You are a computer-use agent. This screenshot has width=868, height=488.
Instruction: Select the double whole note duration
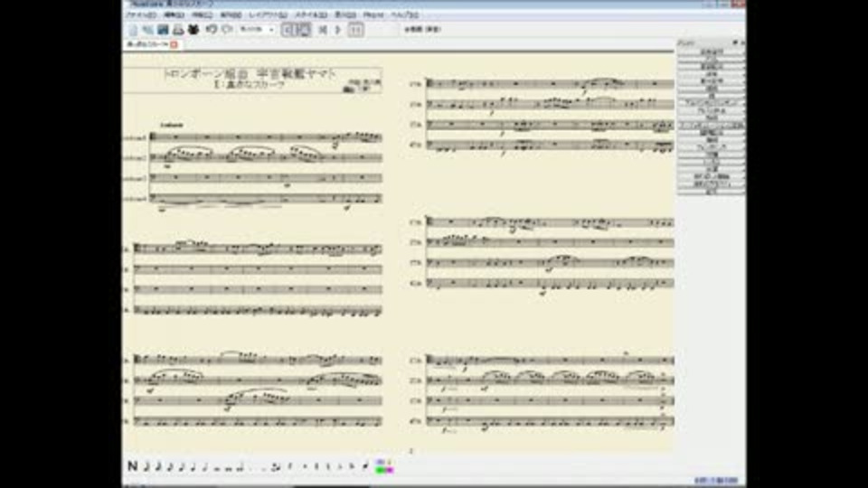coord(229,467)
